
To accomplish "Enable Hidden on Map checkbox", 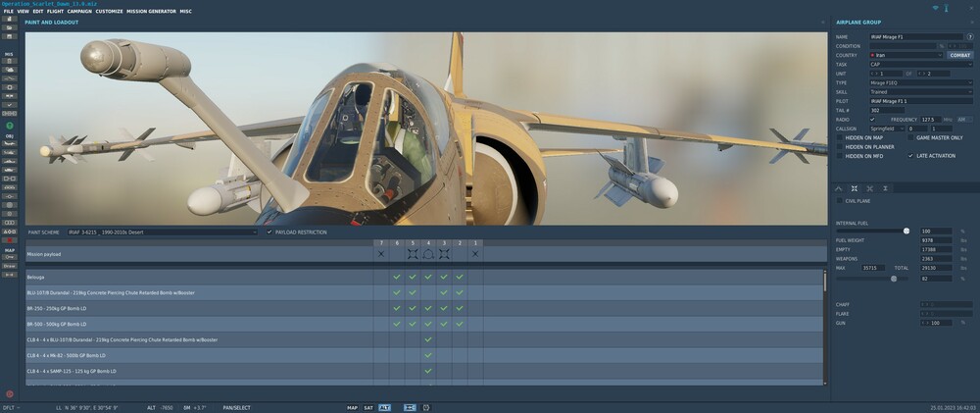I will [x=840, y=137].
